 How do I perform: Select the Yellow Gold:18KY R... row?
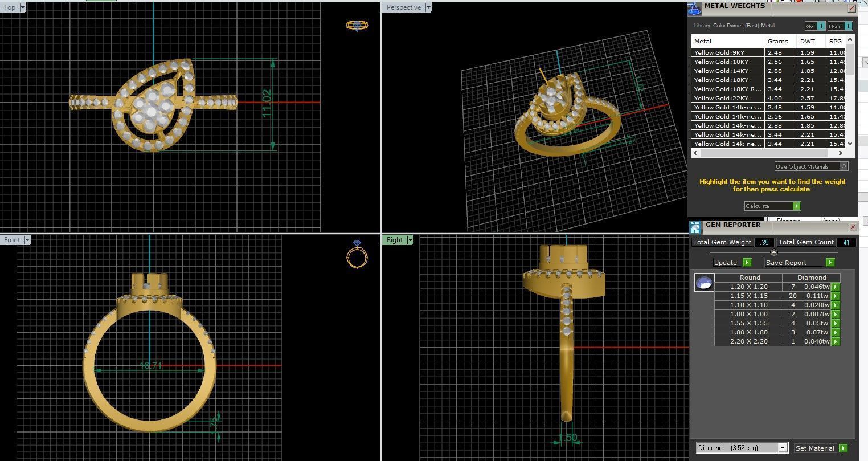(x=768, y=89)
